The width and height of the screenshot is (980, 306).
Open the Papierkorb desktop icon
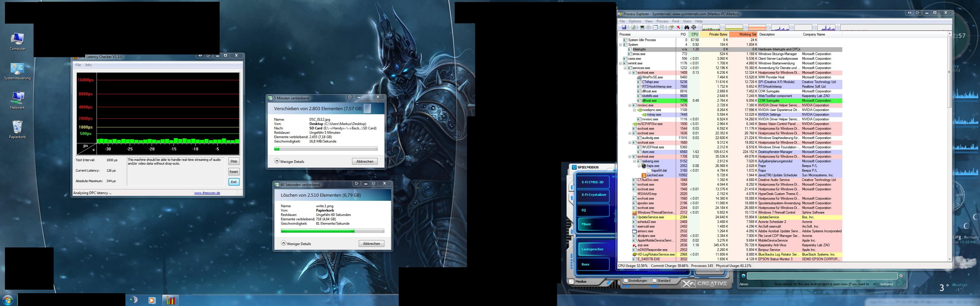[18, 130]
